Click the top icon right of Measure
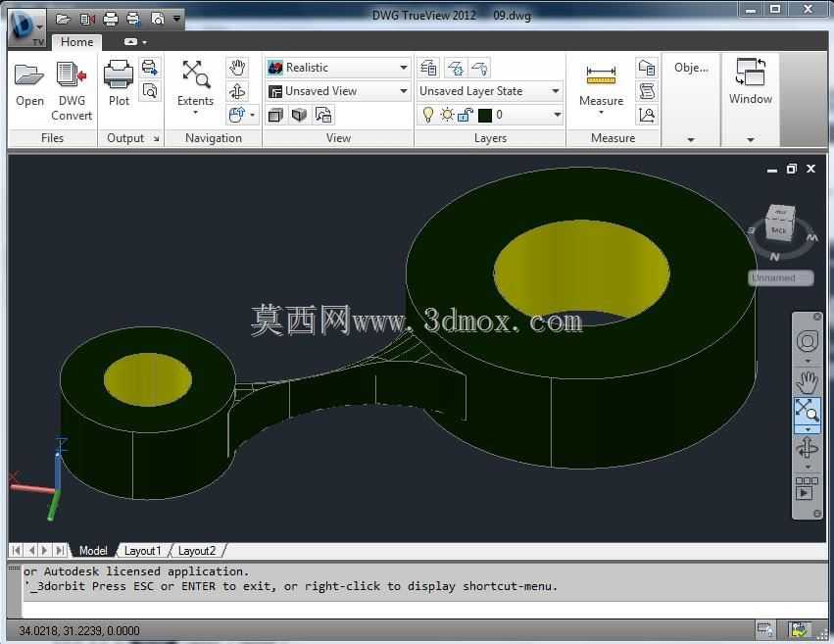The width and height of the screenshot is (834, 644). [x=647, y=68]
